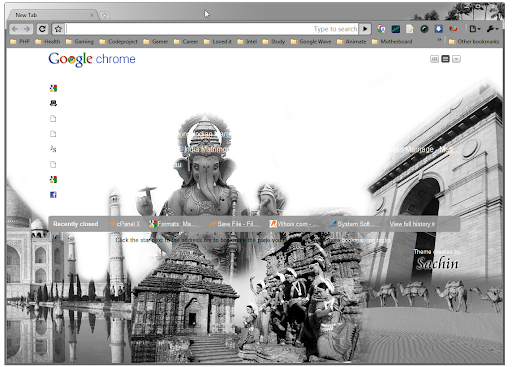The height and width of the screenshot is (367, 512).
Task: Click the bookmarking tricks link
Action: (366, 240)
